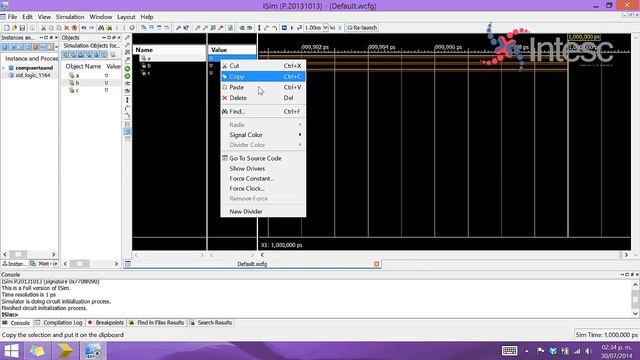
Task: Click the Zoom to Full View side toolbar icon
Action: click(x=127, y=52)
